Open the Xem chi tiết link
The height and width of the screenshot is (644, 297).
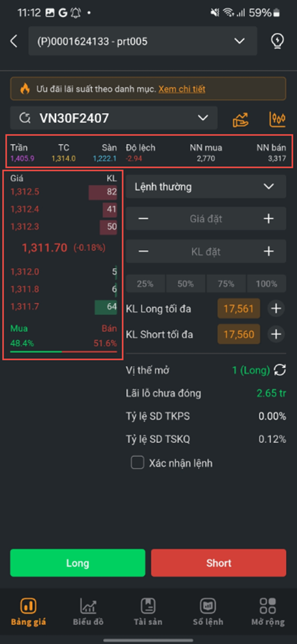click(182, 88)
